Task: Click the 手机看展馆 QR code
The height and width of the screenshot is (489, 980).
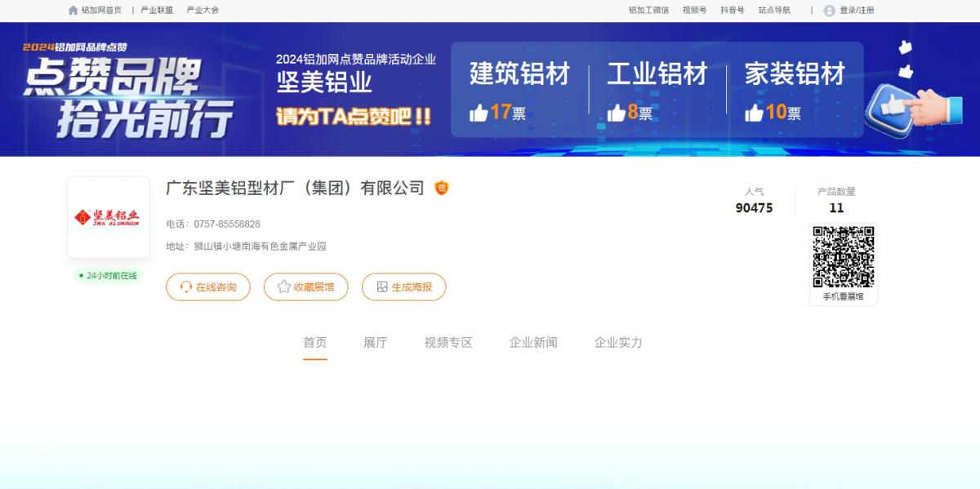Action: pos(844,257)
